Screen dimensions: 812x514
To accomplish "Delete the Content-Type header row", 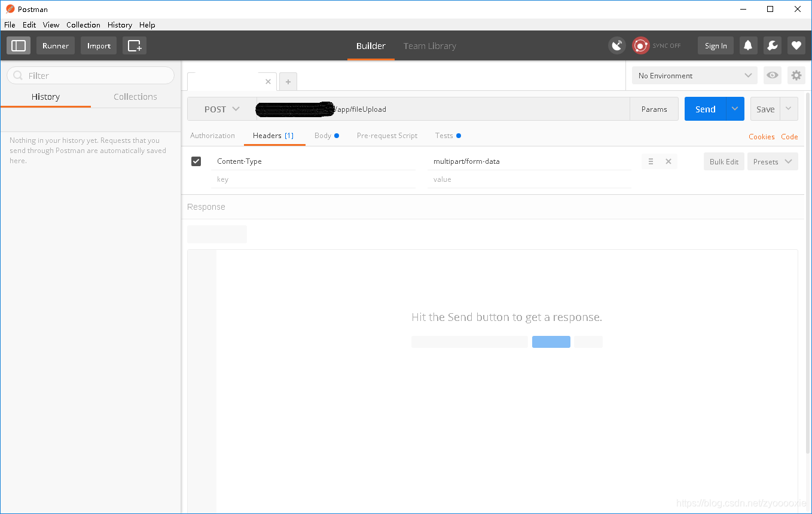I will tap(668, 161).
